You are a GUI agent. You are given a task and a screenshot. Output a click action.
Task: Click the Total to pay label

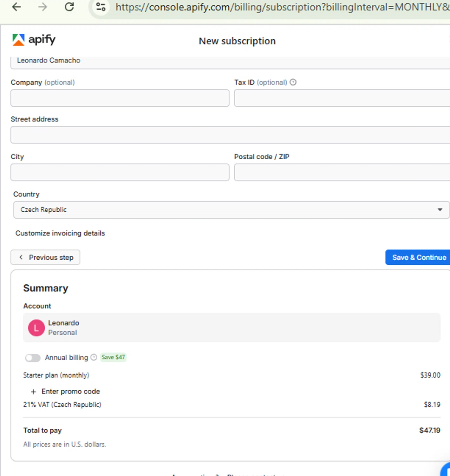click(x=42, y=431)
